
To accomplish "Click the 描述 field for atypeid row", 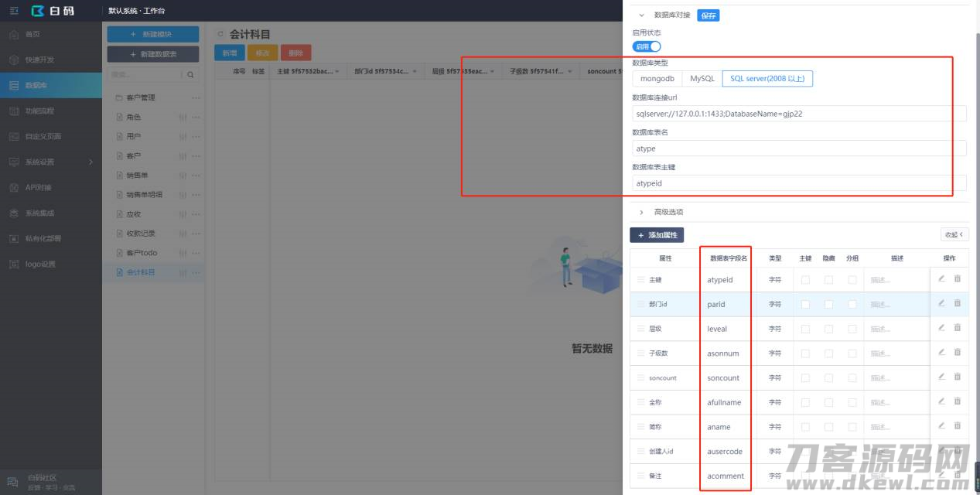I will tap(897, 280).
